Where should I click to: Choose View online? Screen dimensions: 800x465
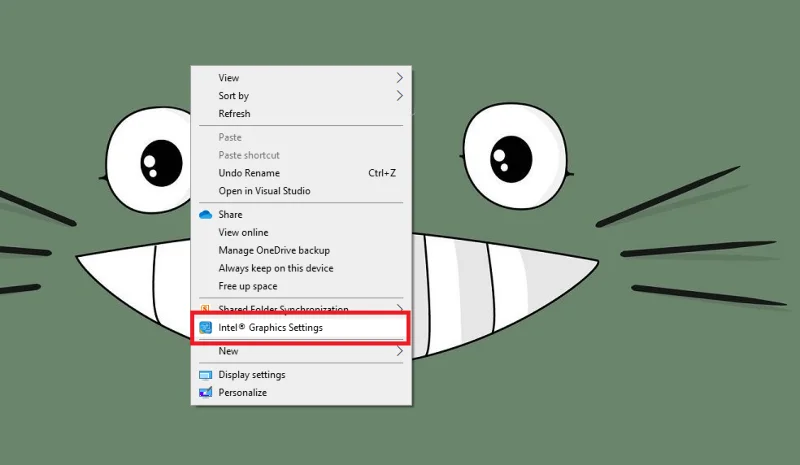coord(301,232)
